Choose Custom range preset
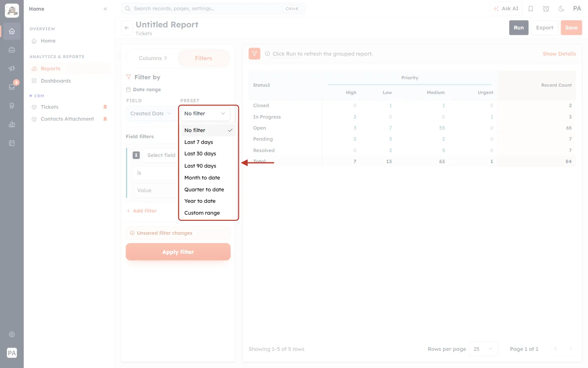The image size is (588, 368). tap(209, 213)
